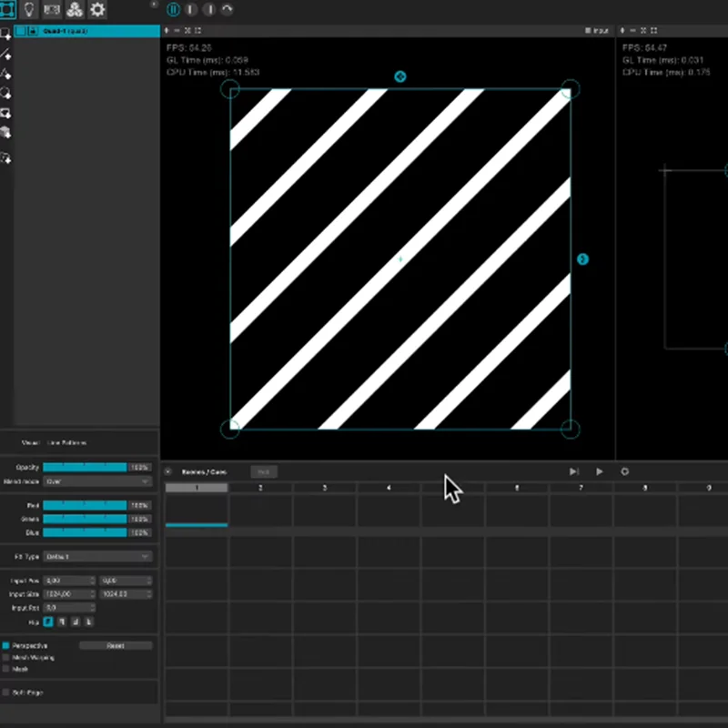This screenshot has width=728, height=728.
Task: Select the add-quad tool
Action: (x=5, y=34)
